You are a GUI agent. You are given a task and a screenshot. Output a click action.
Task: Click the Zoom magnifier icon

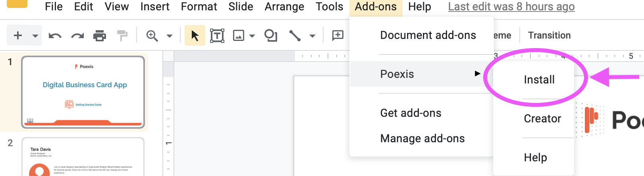click(152, 36)
